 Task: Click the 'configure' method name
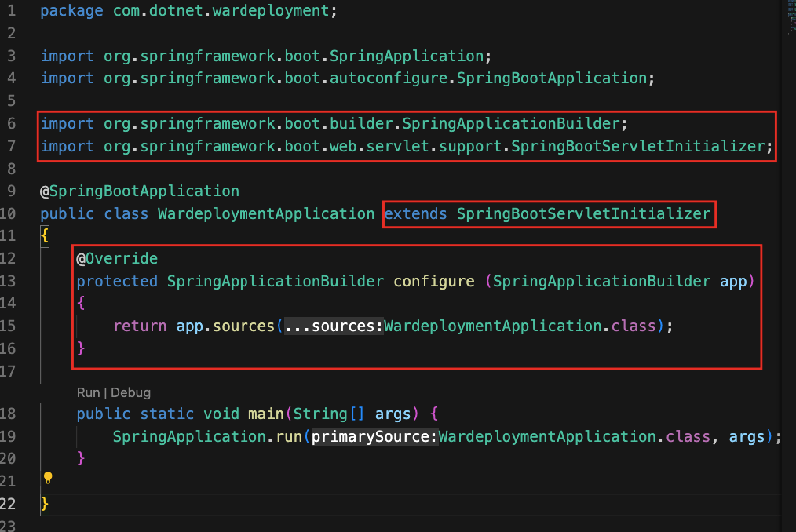(x=434, y=281)
